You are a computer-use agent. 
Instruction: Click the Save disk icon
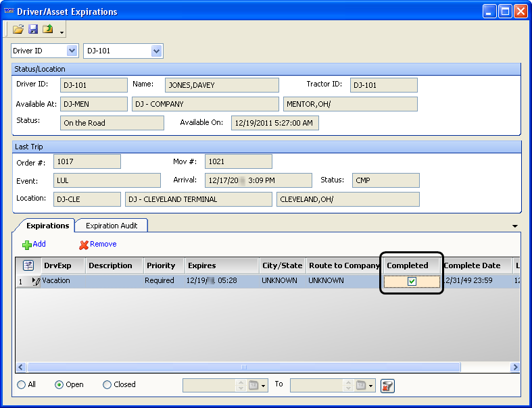click(x=33, y=30)
